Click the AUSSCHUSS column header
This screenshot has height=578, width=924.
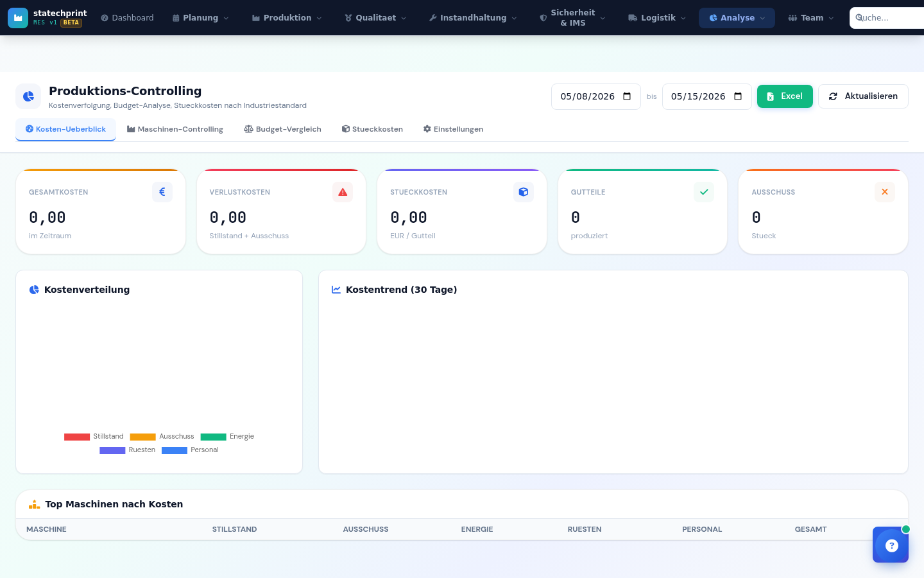tap(366, 529)
